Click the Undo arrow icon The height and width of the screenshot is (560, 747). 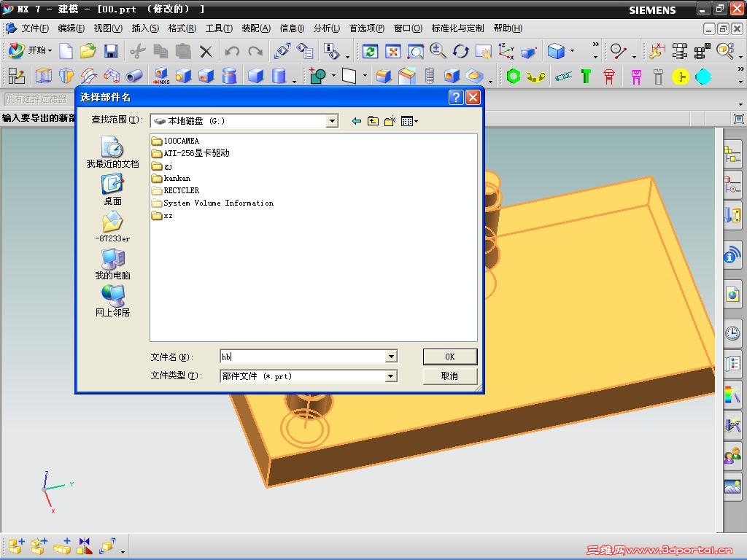coord(233,51)
